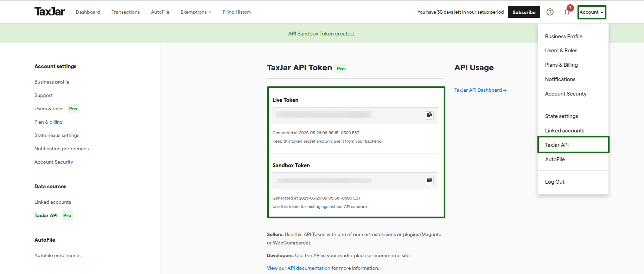Open AutoFile enrollments in sidebar
This screenshot has width=644, height=274.
click(x=57, y=255)
